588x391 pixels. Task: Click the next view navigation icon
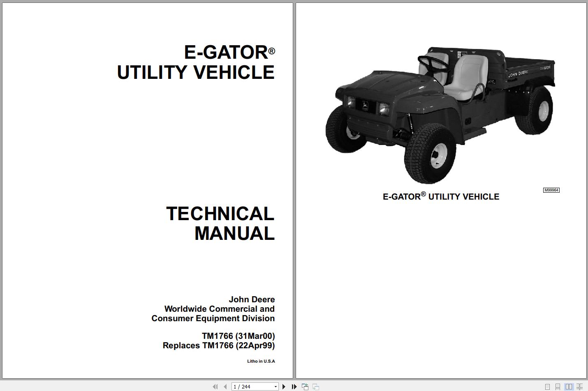point(316,386)
